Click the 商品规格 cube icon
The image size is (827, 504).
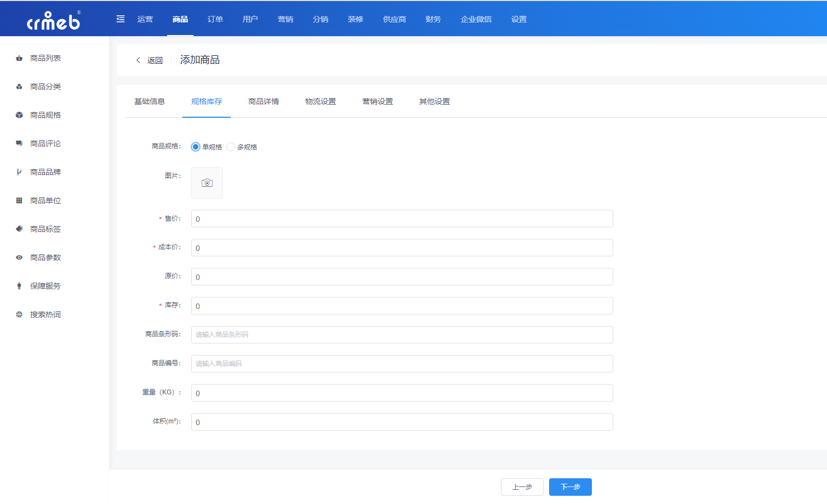(x=19, y=115)
